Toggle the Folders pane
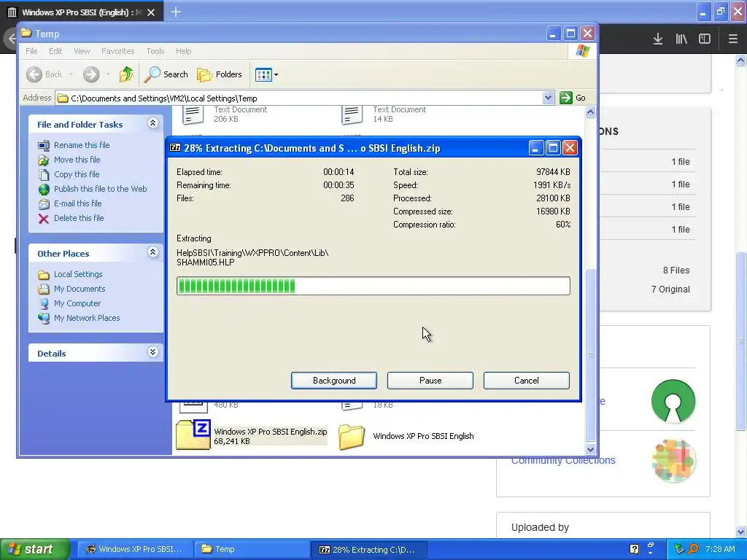 tap(220, 74)
